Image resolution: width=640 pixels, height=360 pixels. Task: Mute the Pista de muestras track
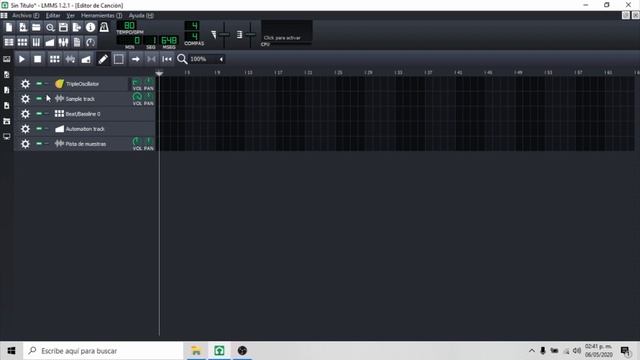(x=39, y=144)
